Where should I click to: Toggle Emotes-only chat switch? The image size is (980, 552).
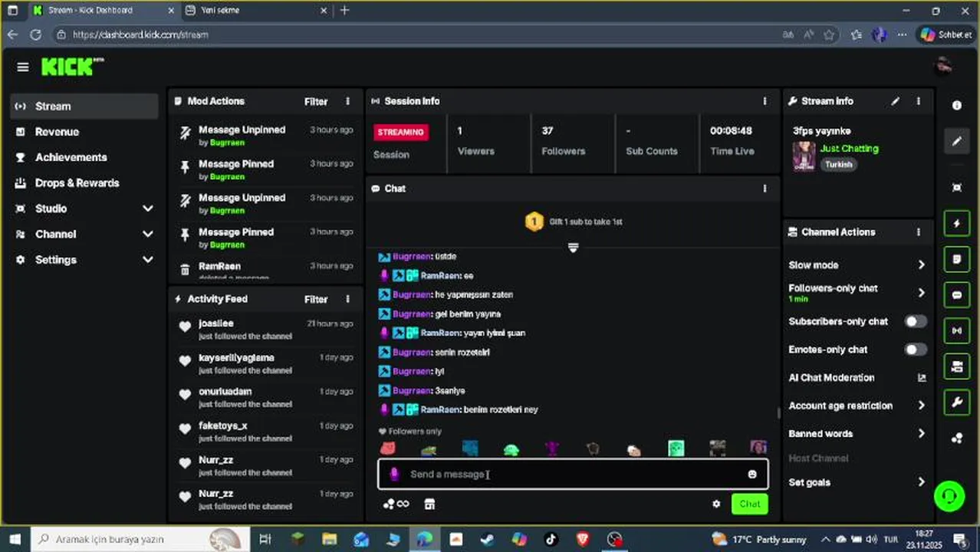[916, 350]
